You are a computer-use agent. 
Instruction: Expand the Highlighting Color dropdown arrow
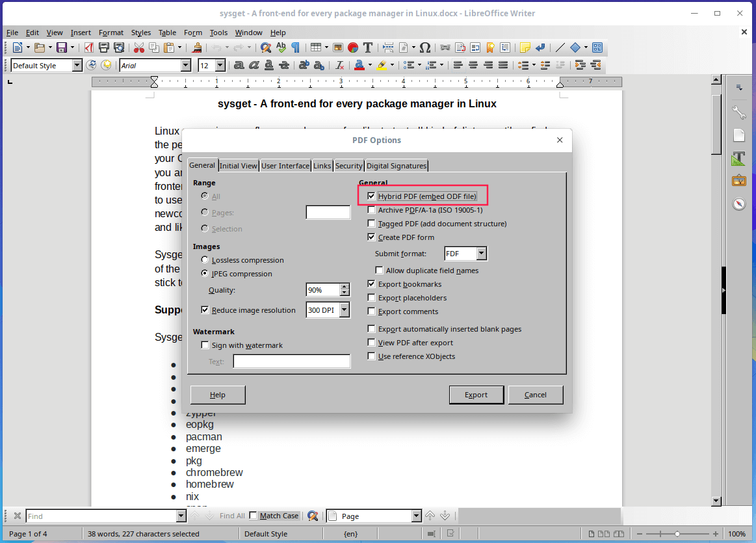392,65
